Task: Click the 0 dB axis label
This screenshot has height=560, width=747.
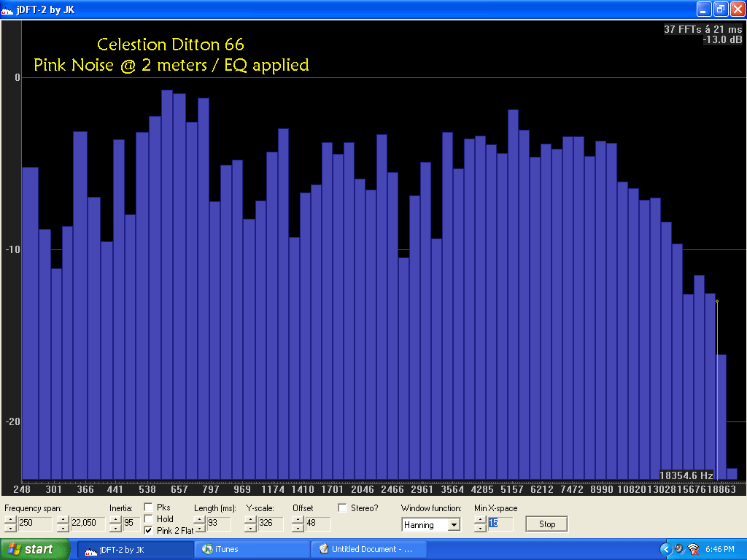Action: [18, 77]
